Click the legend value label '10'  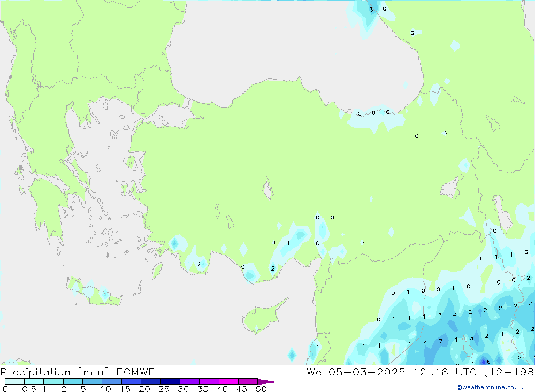(105, 389)
